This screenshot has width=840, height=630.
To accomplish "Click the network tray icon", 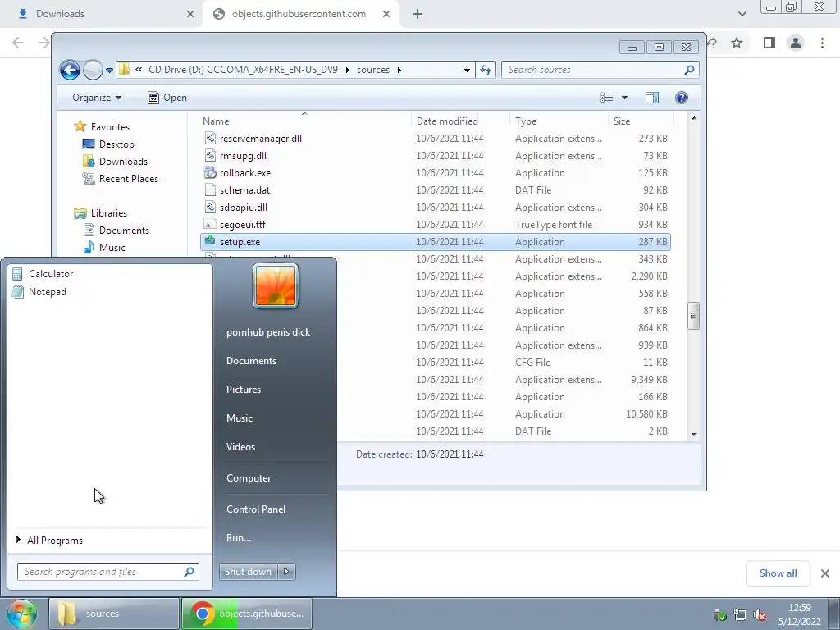I will 740,614.
